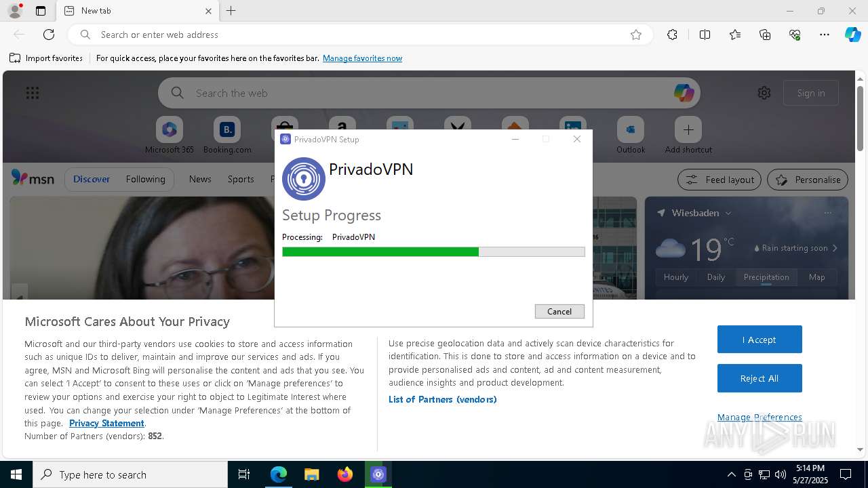This screenshot has width=868, height=488.
Task: Cancel the PrivadoVPN setup
Action: (559, 311)
